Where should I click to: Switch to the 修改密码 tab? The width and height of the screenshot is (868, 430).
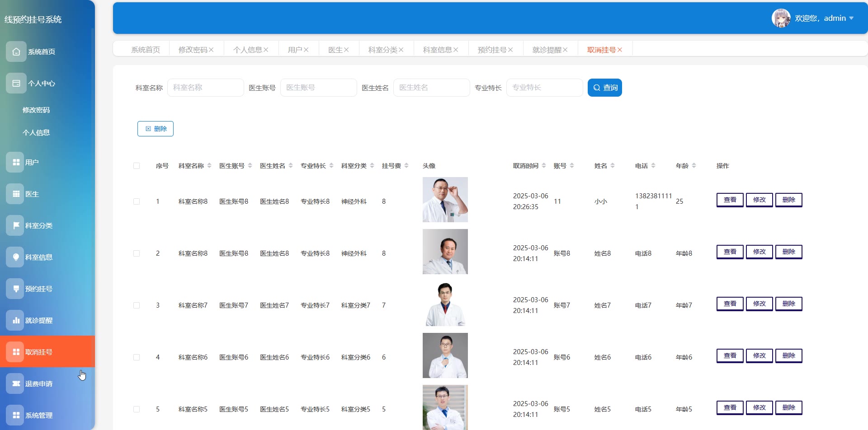coord(193,50)
